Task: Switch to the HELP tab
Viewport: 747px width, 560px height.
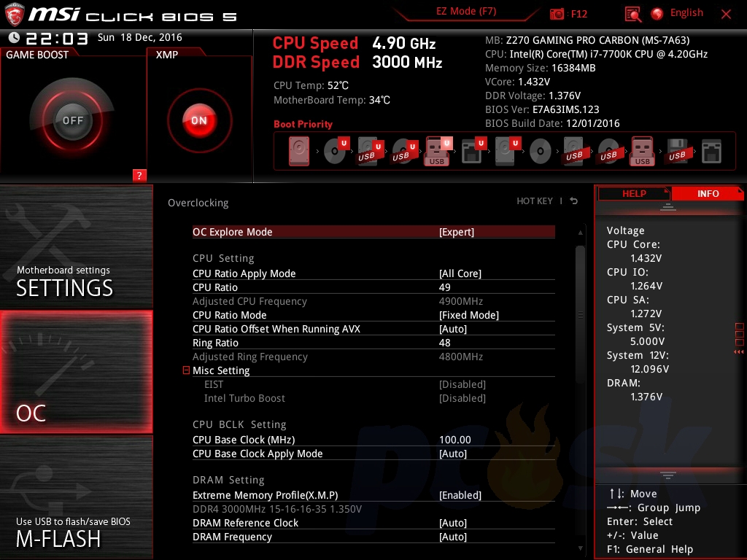Action: click(x=634, y=193)
